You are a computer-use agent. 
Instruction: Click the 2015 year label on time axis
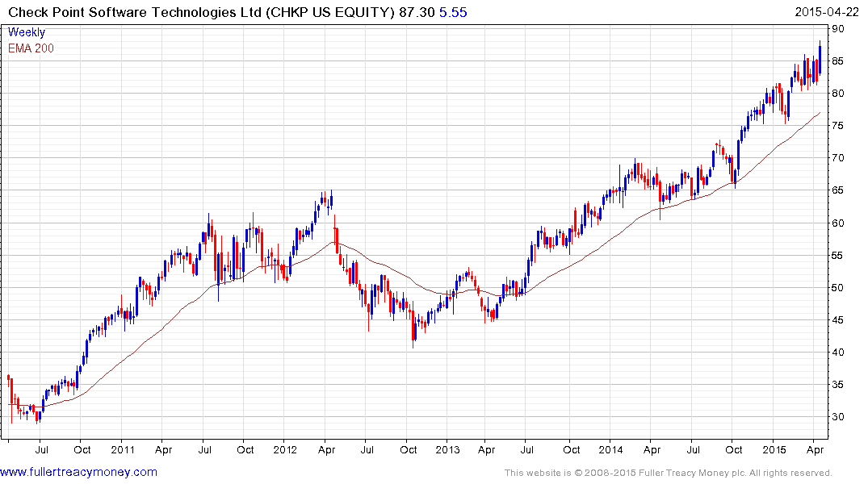[x=774, y=449]
